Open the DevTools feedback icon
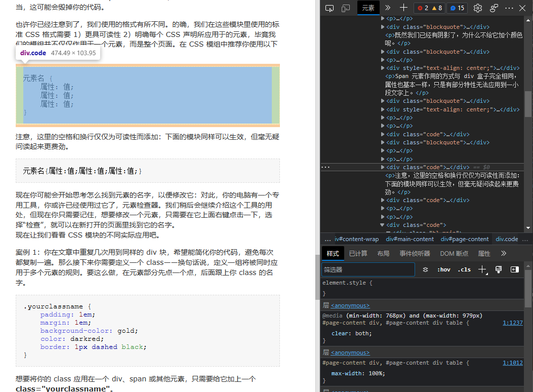Image resolution: width=533 pixels, height=392 pixels. 494,8
